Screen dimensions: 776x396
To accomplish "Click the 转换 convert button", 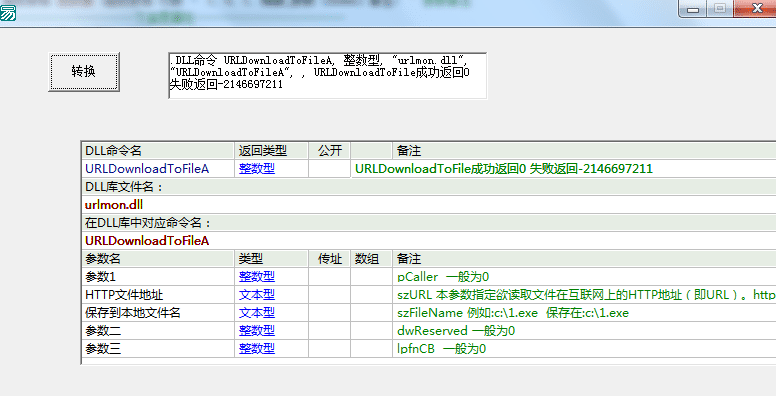I will (84, 72).
